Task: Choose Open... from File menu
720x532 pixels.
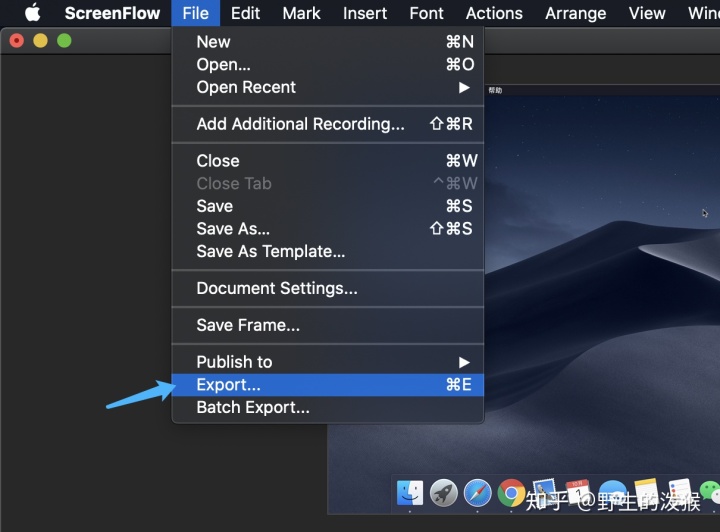Action: (328, 64)
